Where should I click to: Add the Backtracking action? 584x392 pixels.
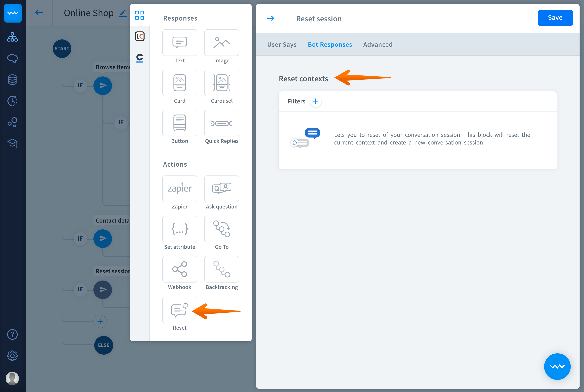coord(221,269)
